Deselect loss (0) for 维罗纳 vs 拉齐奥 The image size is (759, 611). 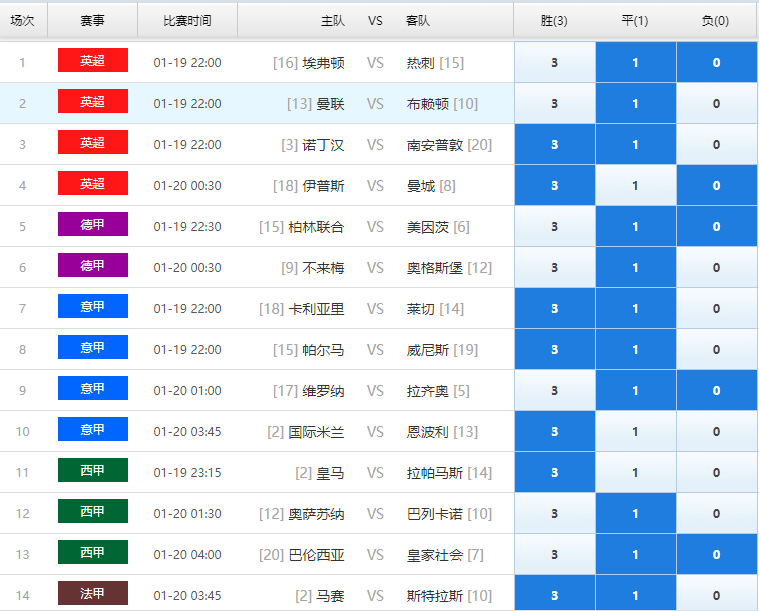717,390
